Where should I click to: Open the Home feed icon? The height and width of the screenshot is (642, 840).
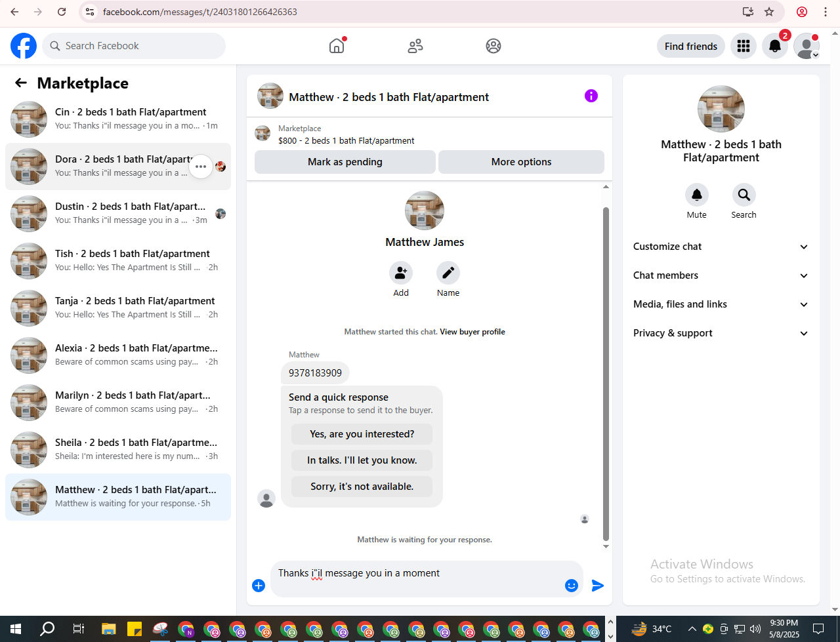337,46
